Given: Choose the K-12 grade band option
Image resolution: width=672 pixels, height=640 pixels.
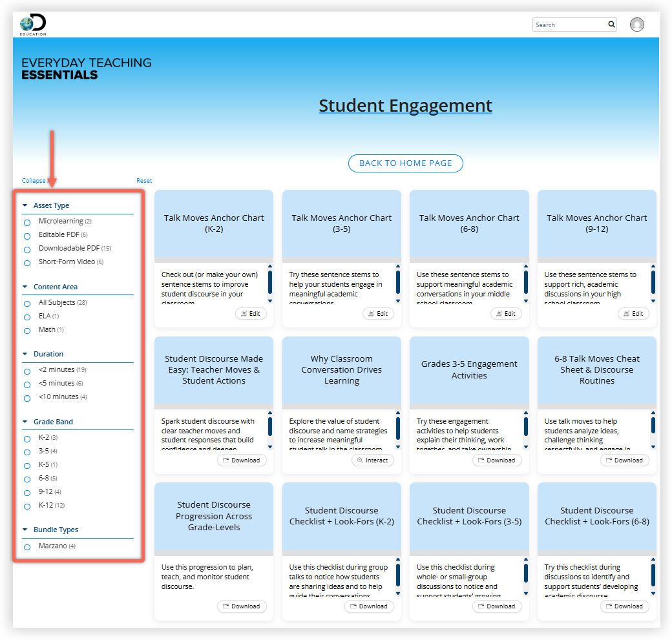Looking at the screenshot, I should point(27,506).
